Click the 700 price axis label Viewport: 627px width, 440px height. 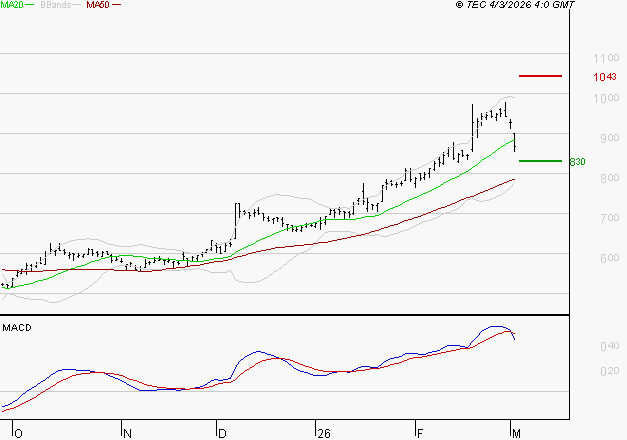609,218
